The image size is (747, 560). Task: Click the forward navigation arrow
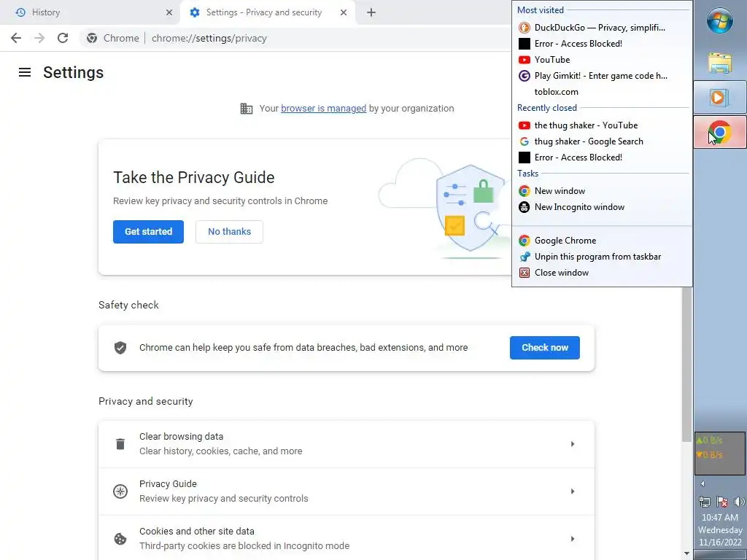point(39,38)
